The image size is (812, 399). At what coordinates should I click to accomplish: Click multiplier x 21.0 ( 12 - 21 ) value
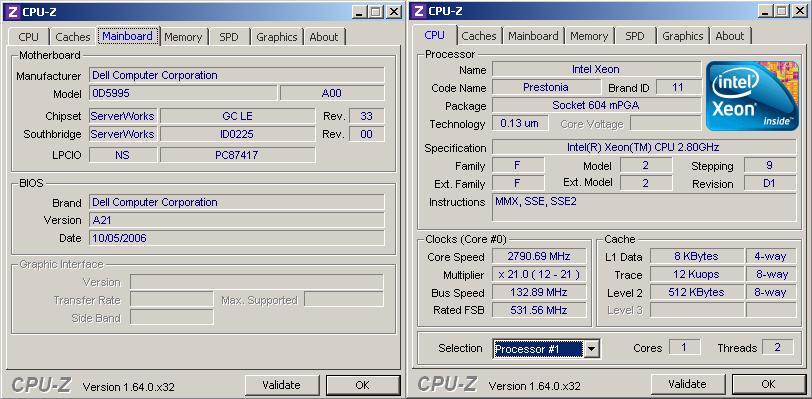[x=539, y=275]
